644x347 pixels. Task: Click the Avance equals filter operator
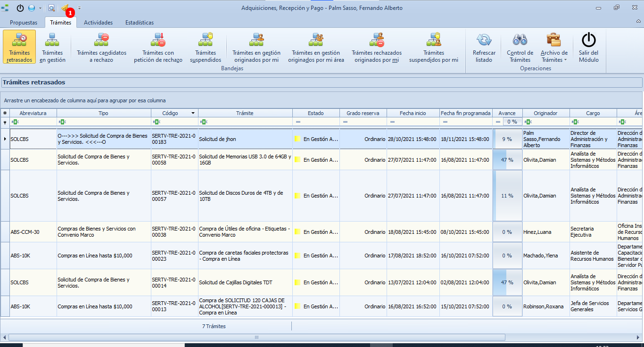(x=498, y=122)
